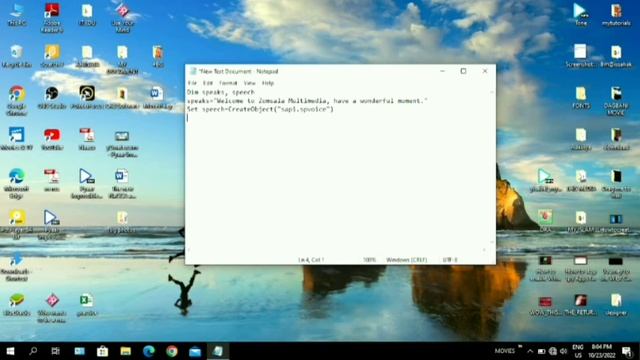
Task: Open Google Chrome from taskbar
Action: click(x=172, y=351)
